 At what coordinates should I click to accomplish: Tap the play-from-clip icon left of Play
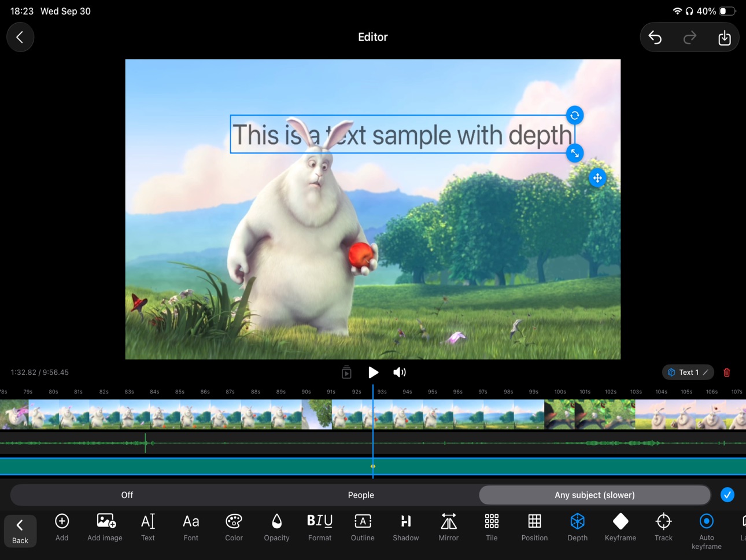click(x=346, y=373)
